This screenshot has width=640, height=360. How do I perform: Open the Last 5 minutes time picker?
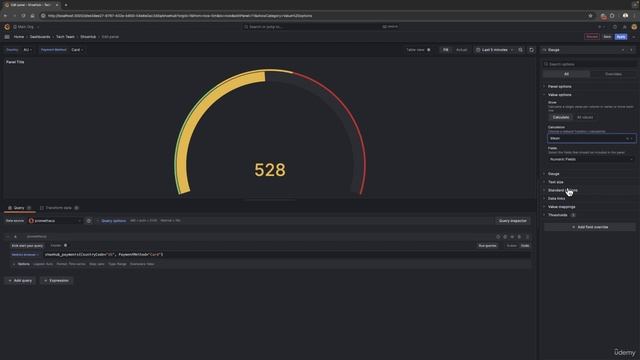pyautogui.click(x=494, y=50)
